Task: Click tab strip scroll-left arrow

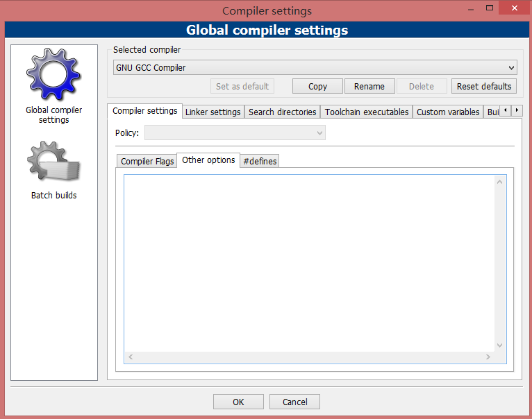Action: pos(505,110)
